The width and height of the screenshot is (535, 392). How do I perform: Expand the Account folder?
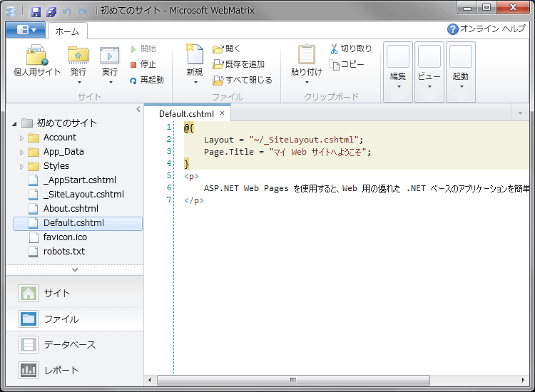(x=21, y=138)
